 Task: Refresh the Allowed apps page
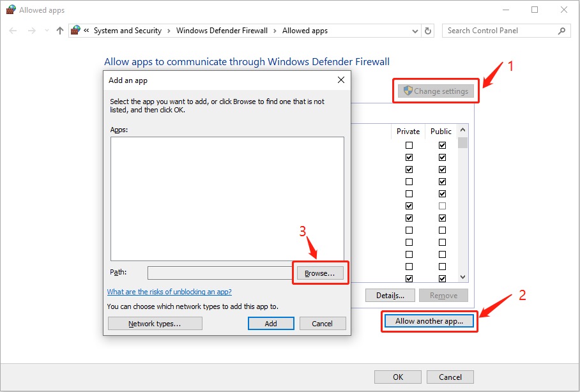tap(428, 31)
